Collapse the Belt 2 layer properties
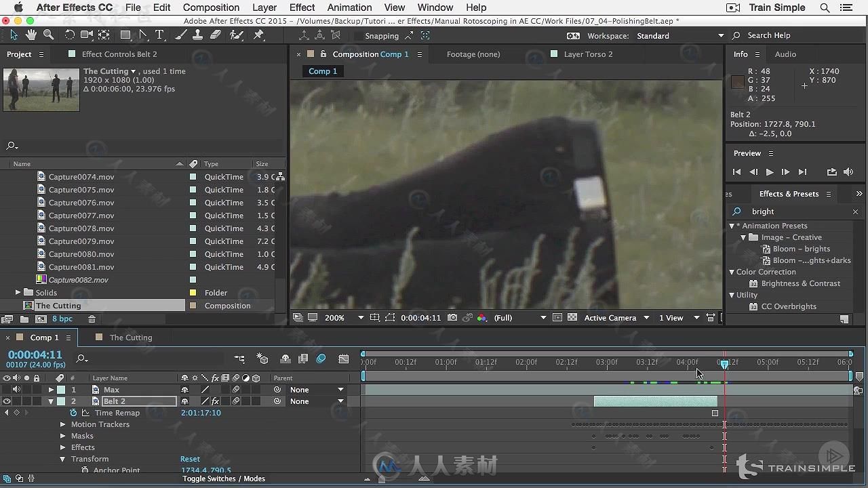The width and height of the screenshot is (868, 488). tap(51, 401)
